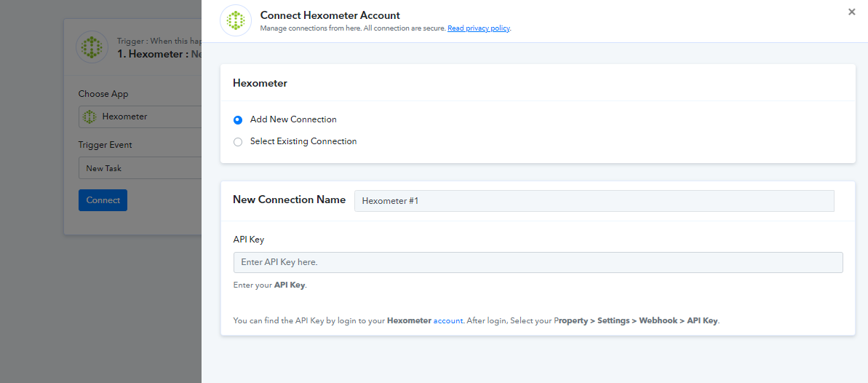Click 'Trigger : When this happens' text
This screenshot has height=383, width=868.
pos(159,41)
